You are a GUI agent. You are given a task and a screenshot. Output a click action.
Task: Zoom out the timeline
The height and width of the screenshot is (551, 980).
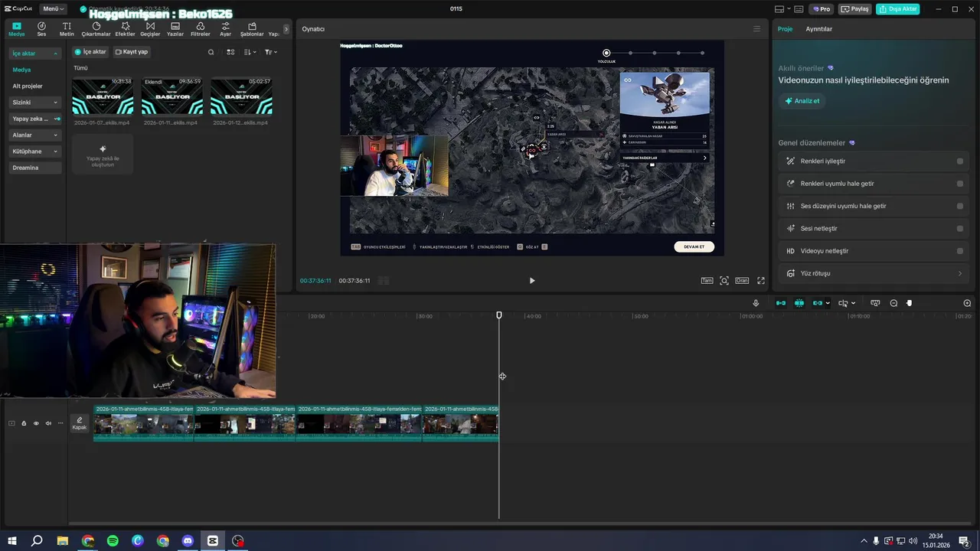tap(893, 303)
